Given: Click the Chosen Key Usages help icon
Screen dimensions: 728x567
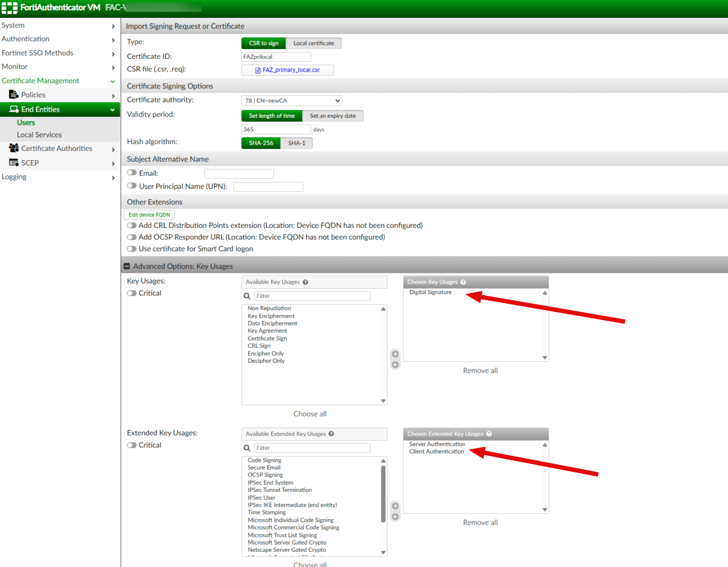Looking at the screenshot, I should (463, 282).
